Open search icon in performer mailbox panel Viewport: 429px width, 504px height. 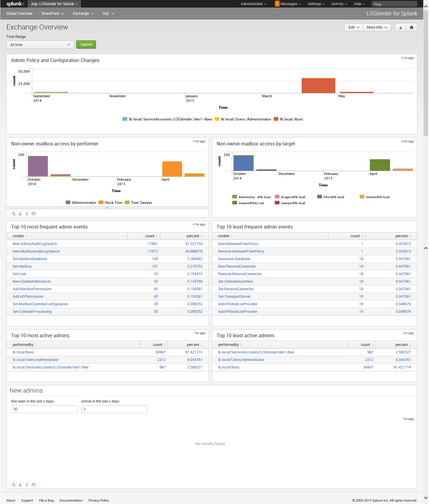14,214
